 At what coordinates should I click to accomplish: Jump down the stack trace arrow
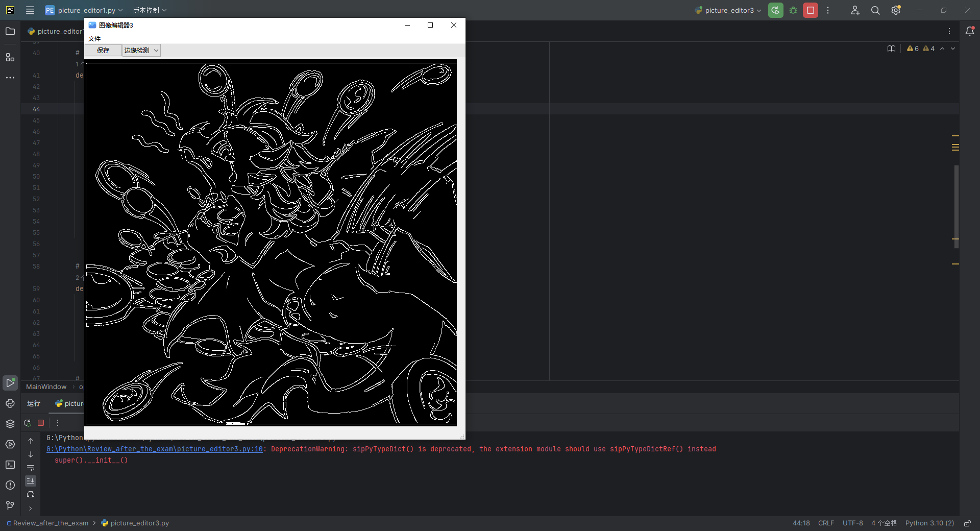click(31, 454)
